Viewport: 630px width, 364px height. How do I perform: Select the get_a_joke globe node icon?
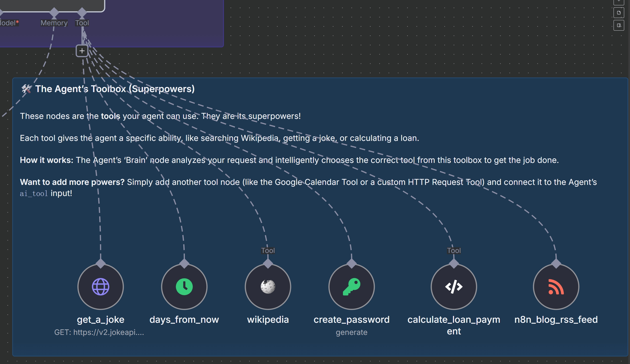(x=100, y=287)
